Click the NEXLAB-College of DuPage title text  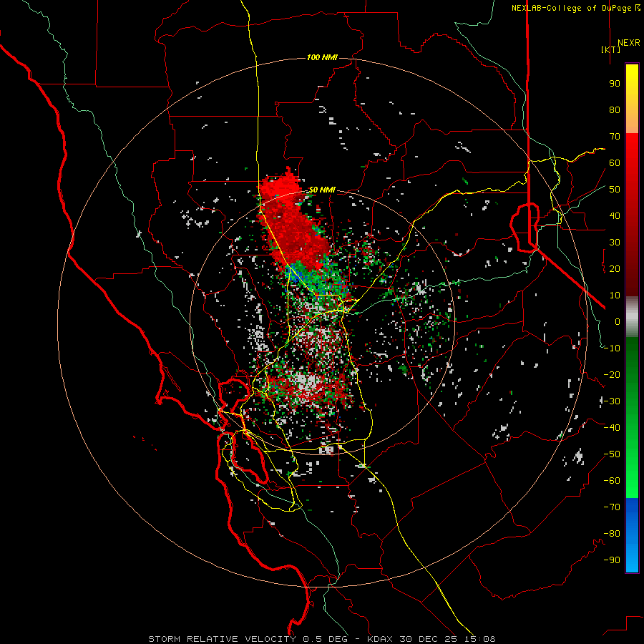click(575, 8)
